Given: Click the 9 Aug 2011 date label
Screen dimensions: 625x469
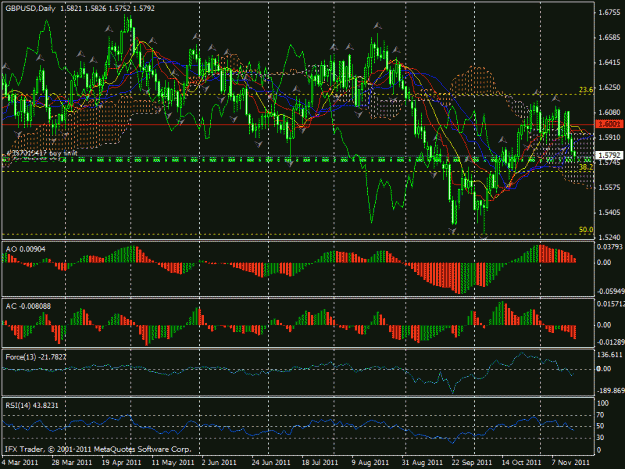Looking at the screenshot, I should point(370,463).
